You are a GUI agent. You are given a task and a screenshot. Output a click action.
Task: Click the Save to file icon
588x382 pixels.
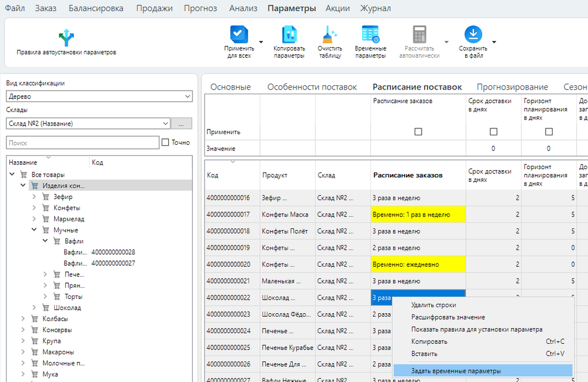click(473, 34)
